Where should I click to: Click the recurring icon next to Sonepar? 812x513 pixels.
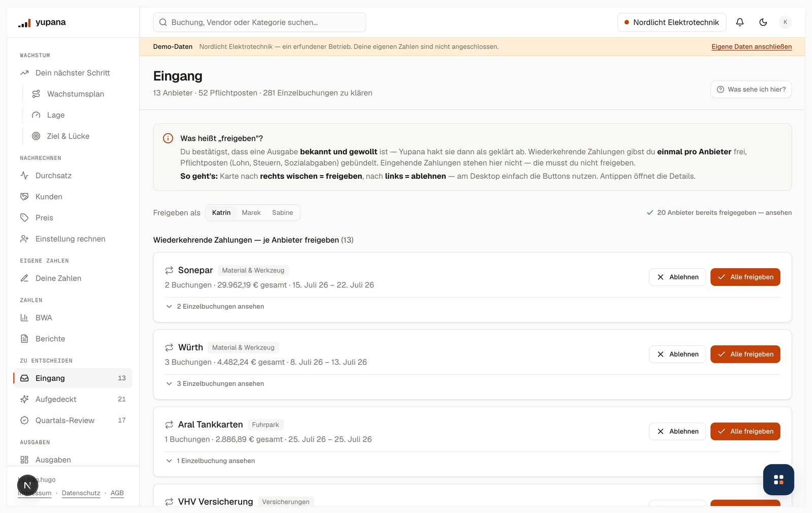coord(169,270)
